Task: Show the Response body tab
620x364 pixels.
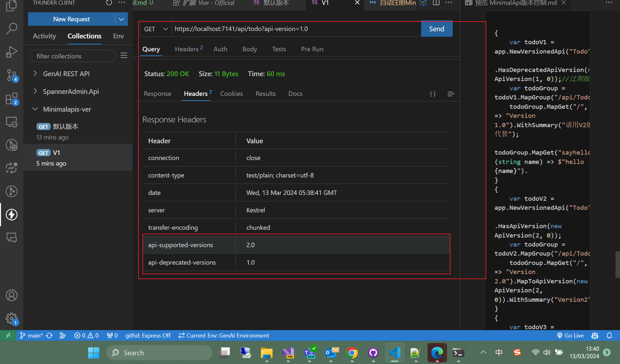Action: [158, 94]
